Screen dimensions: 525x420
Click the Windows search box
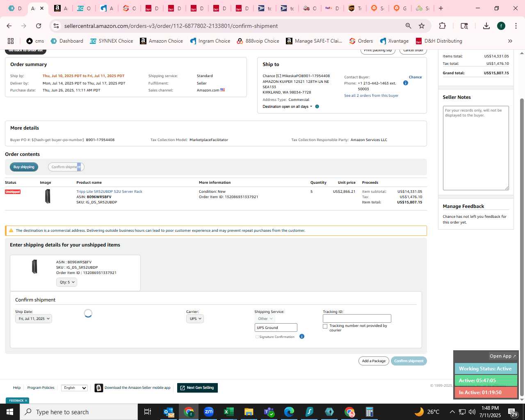point(79,412)
